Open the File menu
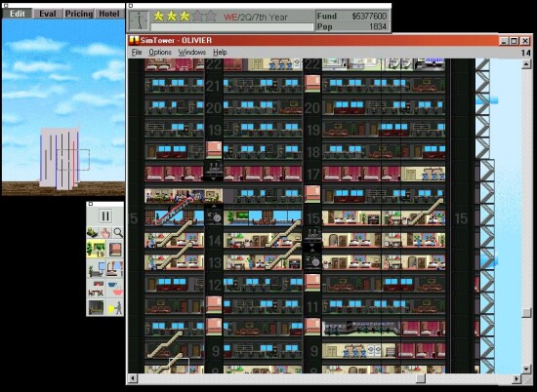This screenshot has width=537, height=392. [137, 53]
